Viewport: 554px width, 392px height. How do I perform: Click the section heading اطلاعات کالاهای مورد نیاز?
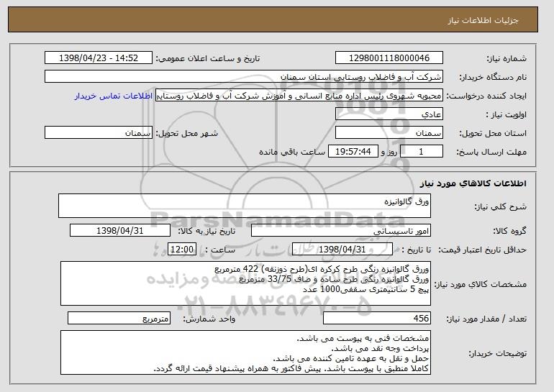[x=473, y=183]
